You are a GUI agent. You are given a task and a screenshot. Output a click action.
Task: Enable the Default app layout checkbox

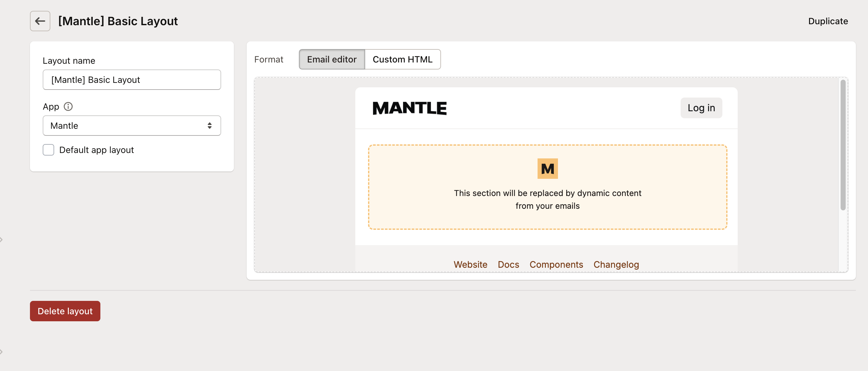pos(48,149)
